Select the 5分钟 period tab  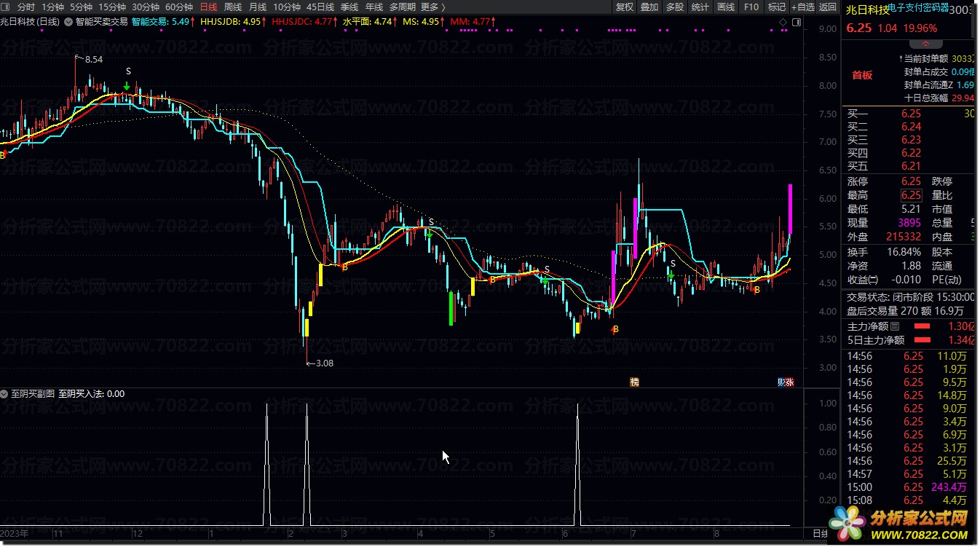81,7
